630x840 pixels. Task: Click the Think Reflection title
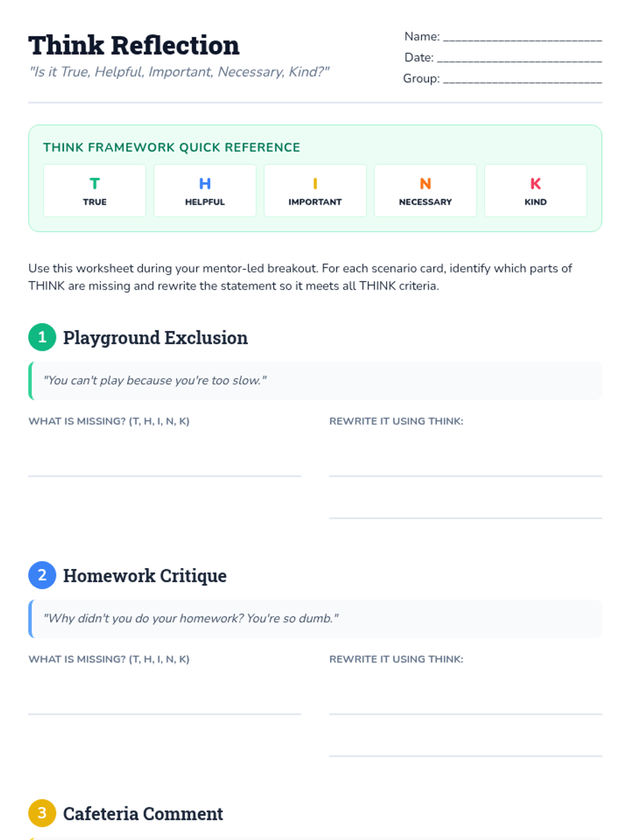(x=134, y=46)
